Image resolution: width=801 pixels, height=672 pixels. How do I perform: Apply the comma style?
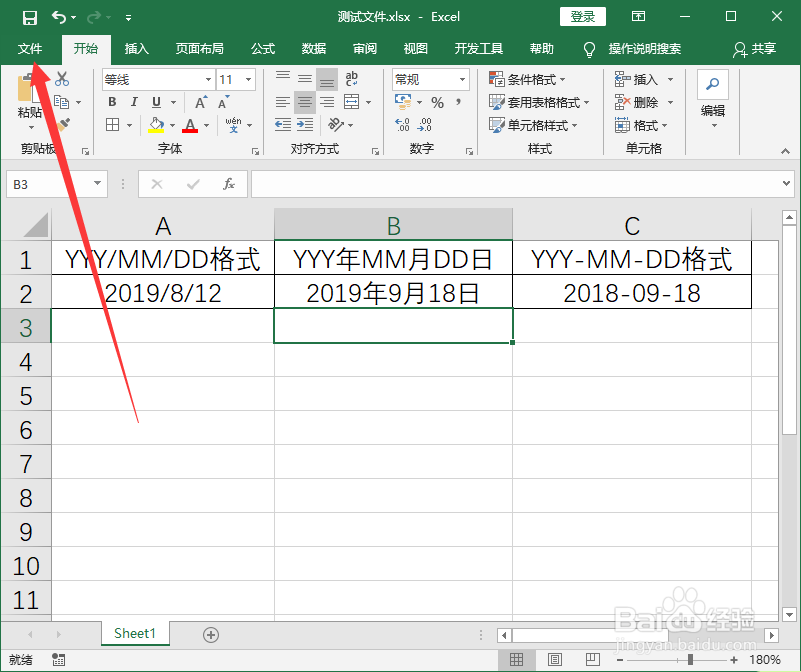[459, 102]
